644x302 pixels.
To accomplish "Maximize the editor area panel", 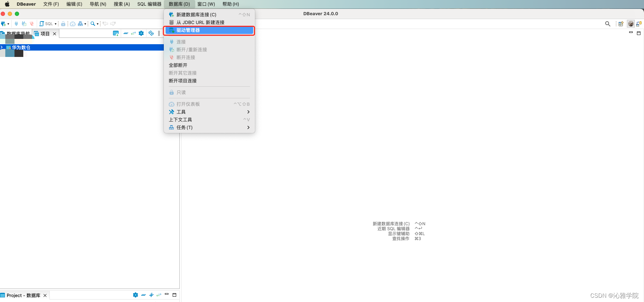I will (x=639, y=33).
